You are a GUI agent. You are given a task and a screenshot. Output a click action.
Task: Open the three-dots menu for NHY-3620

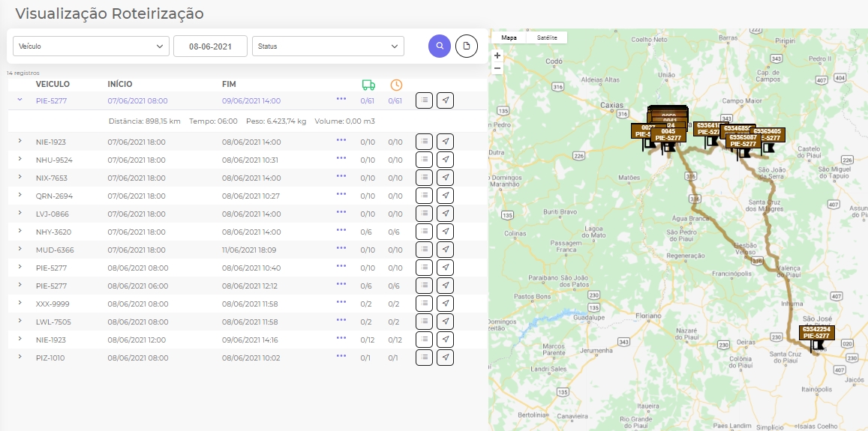tap(341, 230)
